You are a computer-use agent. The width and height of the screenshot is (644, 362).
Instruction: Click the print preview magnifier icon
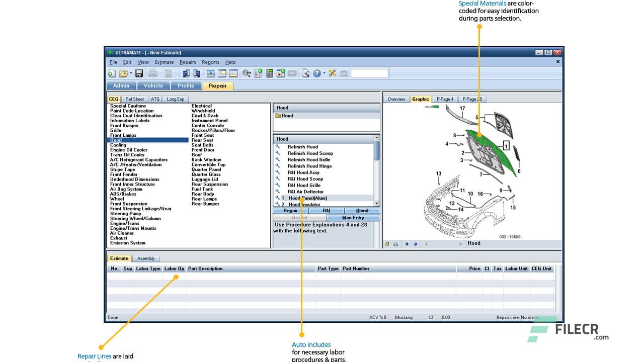305,73
